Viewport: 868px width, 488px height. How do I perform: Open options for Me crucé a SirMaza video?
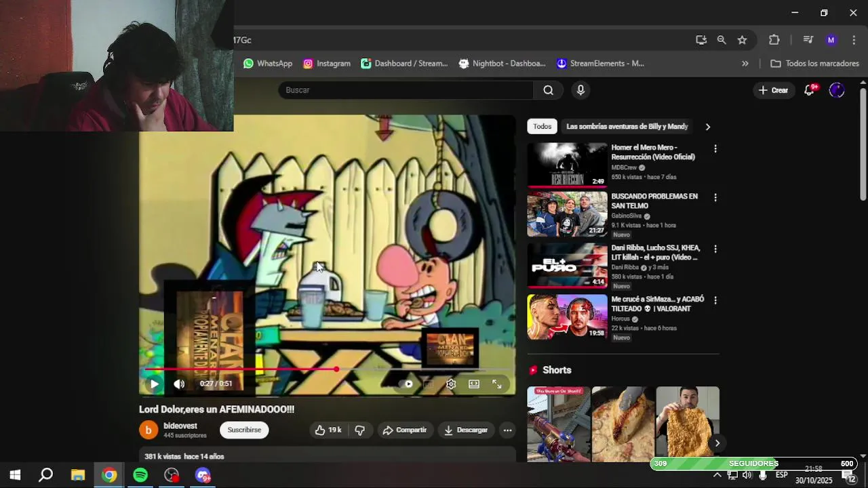[x=715, y=300]
